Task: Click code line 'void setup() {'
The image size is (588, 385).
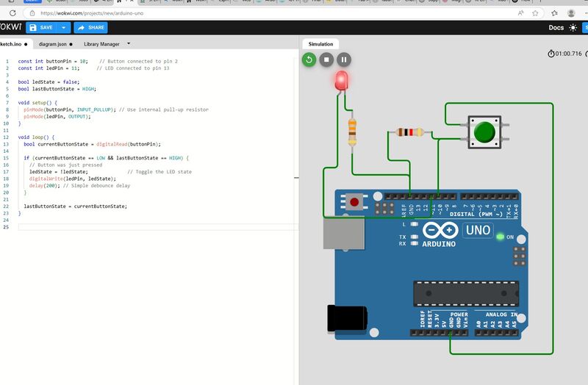Action: pos(37,103)
